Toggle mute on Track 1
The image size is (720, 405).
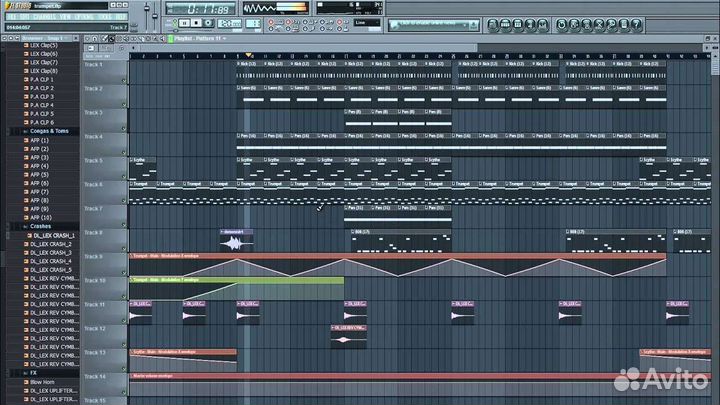pyautogui.click(x=124, y=79)
